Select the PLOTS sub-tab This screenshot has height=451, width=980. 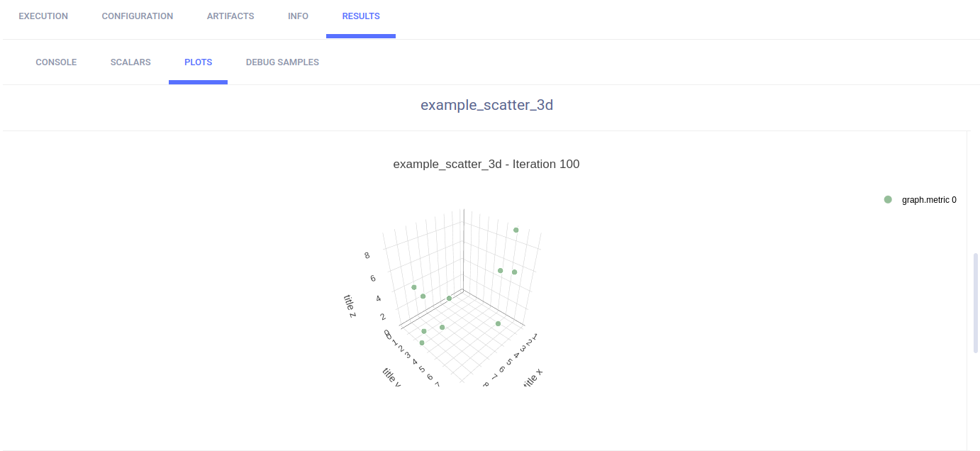pyautogui.click(x=198, y=62)
